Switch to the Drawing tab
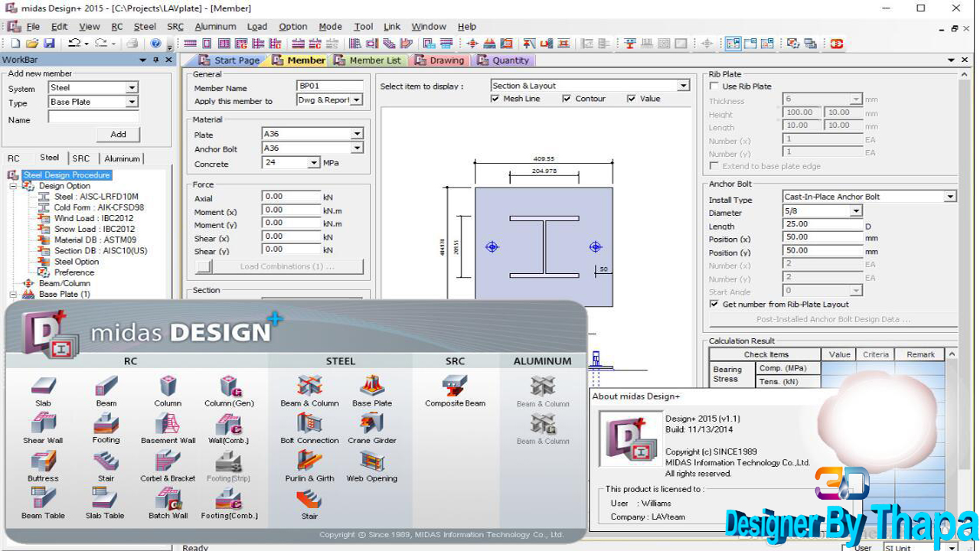 pyautogui.click(x=439, y=60)
